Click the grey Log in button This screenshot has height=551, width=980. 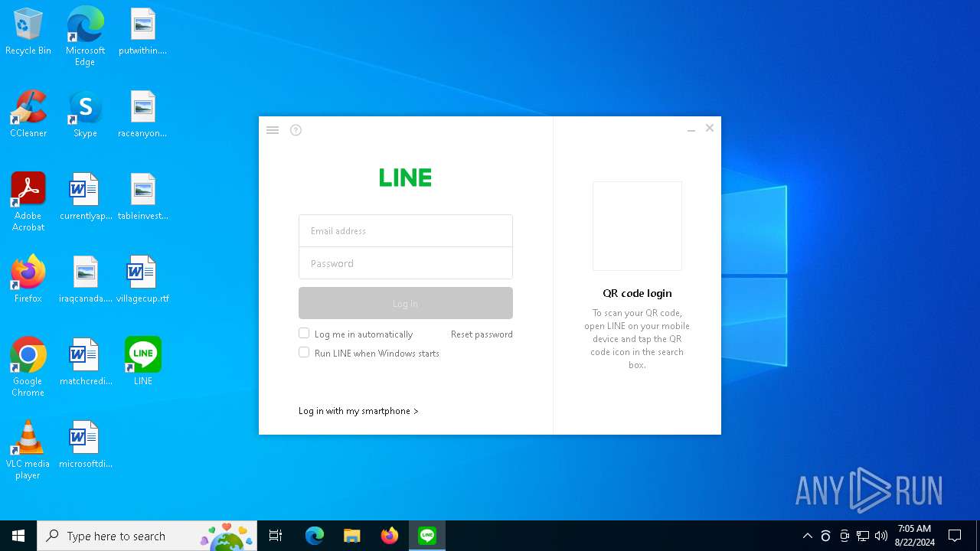click(x=406, y=303)
